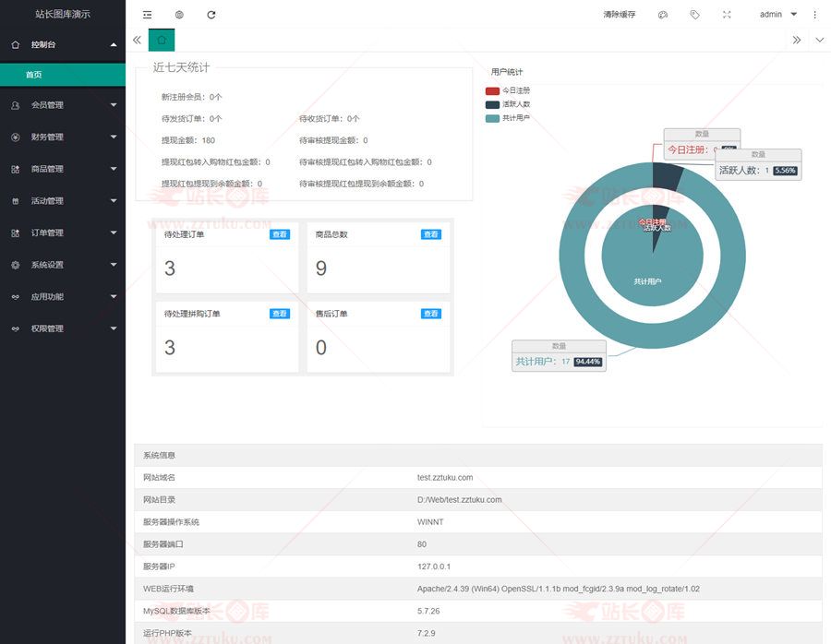Click the refresh icon in top bar

point(211,15)
